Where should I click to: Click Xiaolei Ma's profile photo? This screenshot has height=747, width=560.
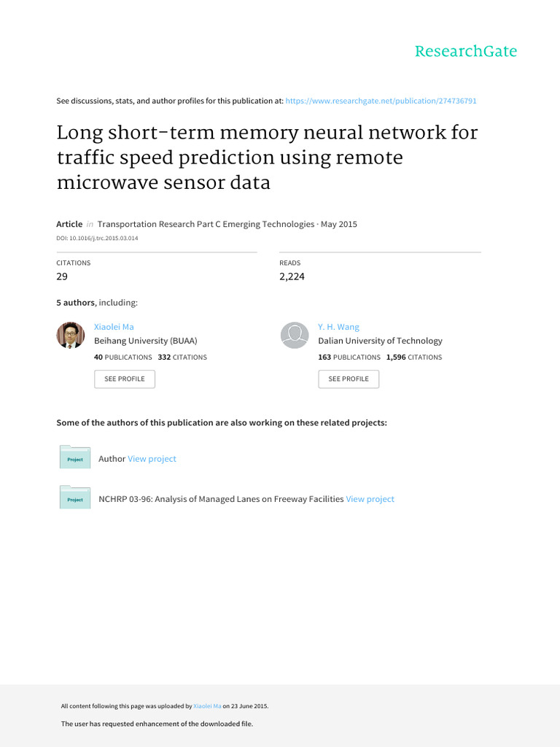(71, 336)
